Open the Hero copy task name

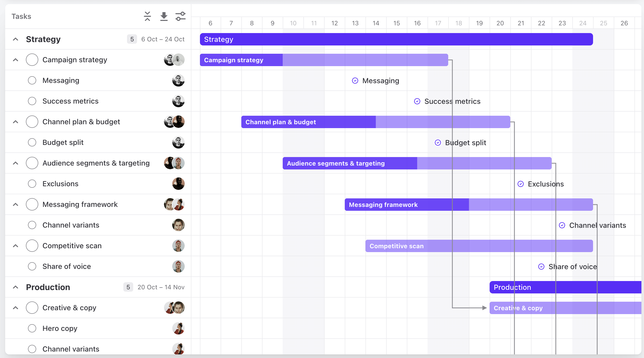tap(60, 329)
